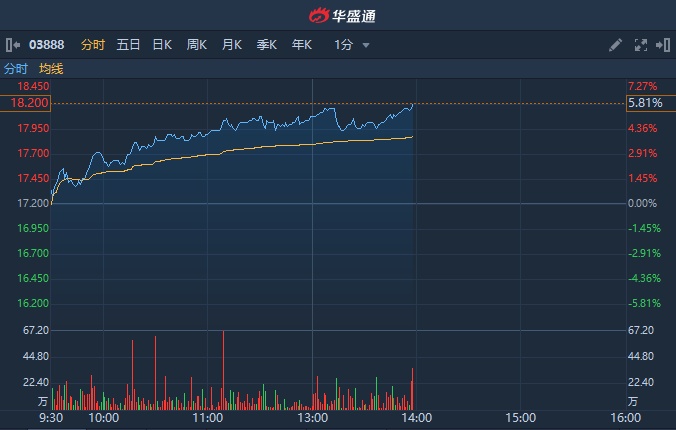The image size is (676, 430).
Task: Toggle the 均线 average line legend
Action: coord(51,69)
